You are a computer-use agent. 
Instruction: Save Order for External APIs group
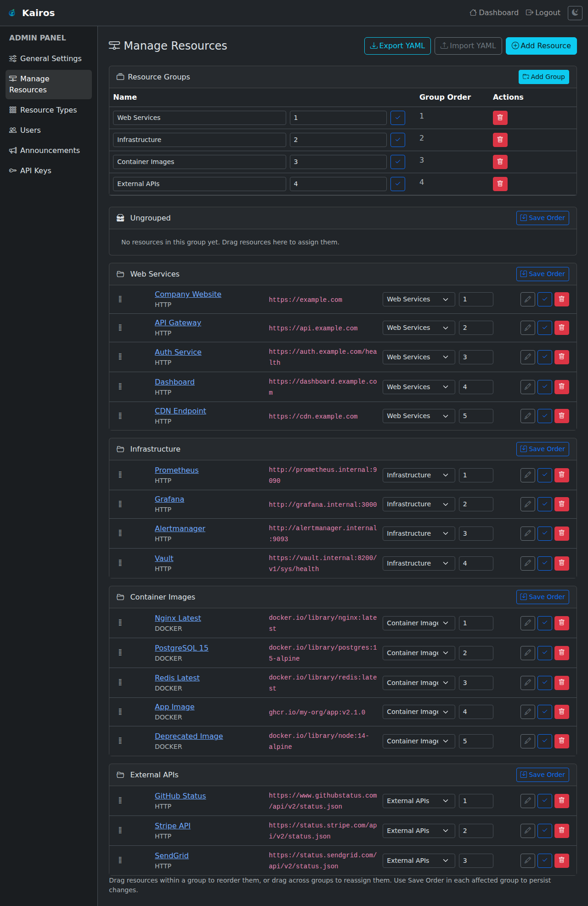543,775
